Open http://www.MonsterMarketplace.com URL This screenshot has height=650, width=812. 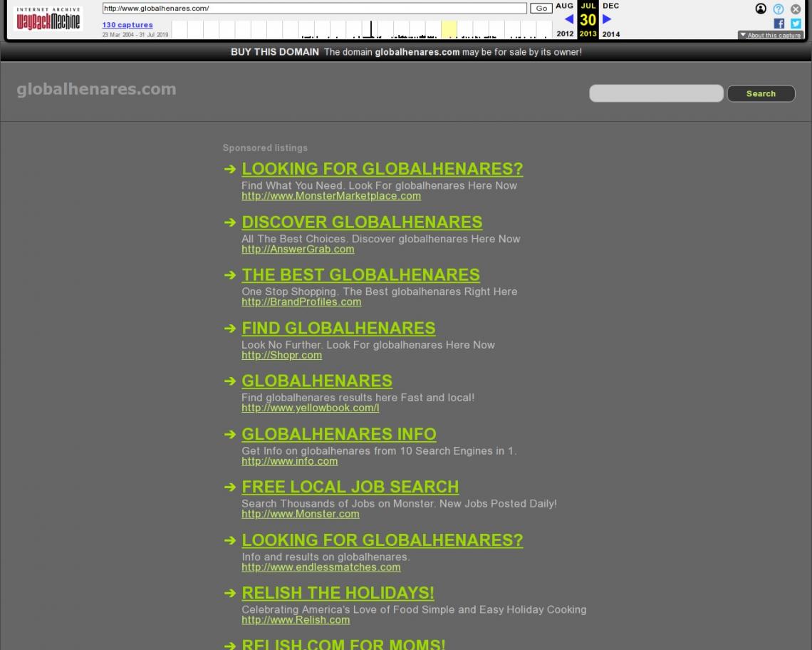(331, 196)
